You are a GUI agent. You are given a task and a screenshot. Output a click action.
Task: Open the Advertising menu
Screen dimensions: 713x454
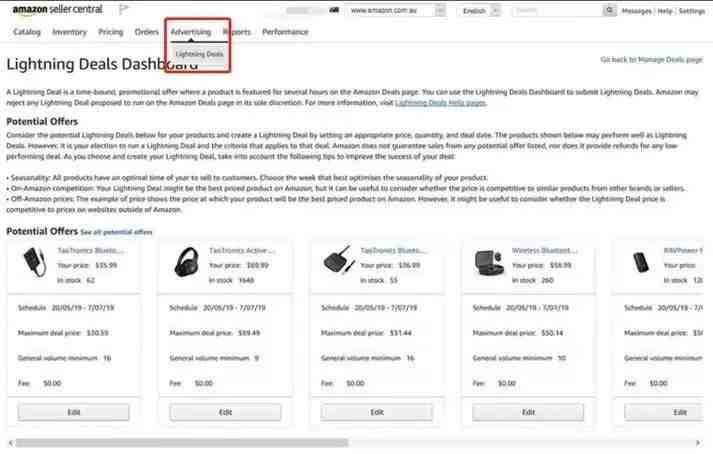coord(191,32)
